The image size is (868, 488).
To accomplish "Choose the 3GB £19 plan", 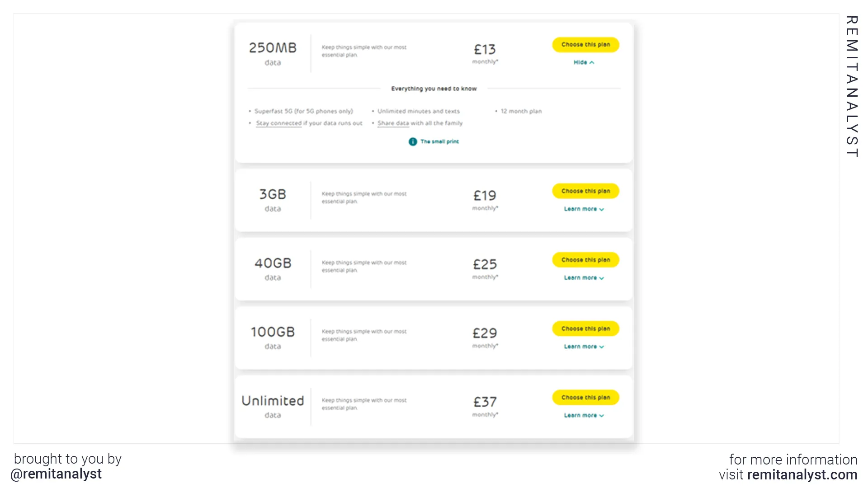I will coord(585,191).
